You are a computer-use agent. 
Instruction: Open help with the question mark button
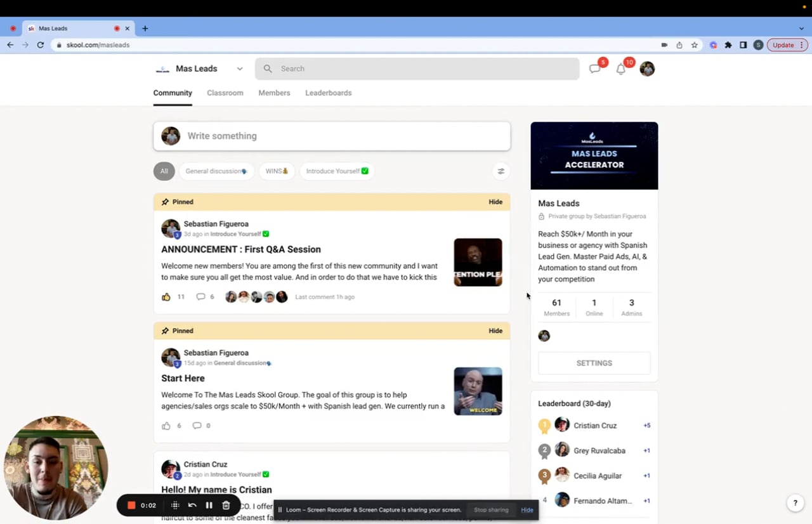point(795,502)
